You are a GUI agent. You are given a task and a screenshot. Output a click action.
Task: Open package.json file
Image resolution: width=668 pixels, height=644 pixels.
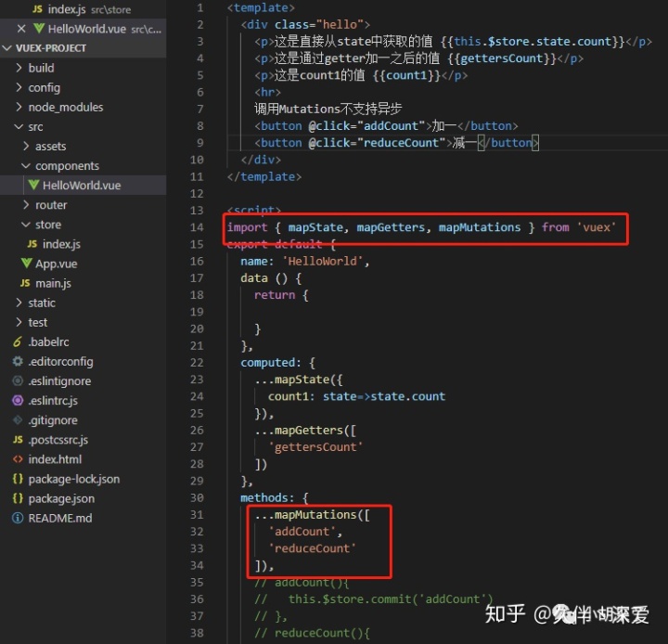(83, 499)
